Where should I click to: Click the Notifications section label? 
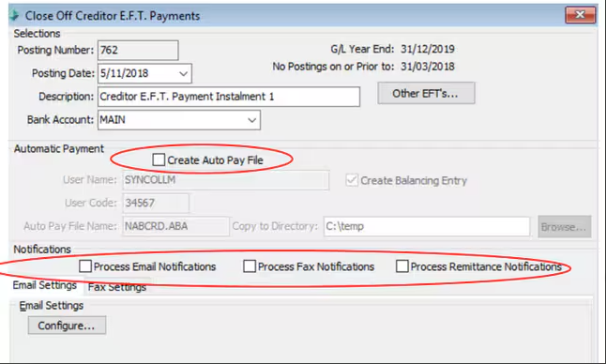(x=42, y=250)
